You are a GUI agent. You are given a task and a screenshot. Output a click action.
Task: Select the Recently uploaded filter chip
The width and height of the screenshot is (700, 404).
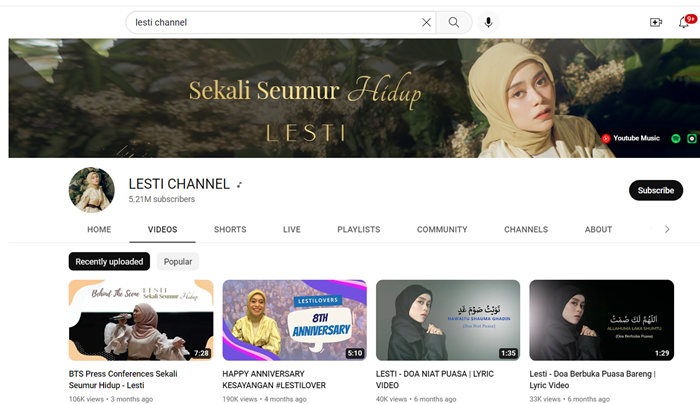click(x=109, y=262)
